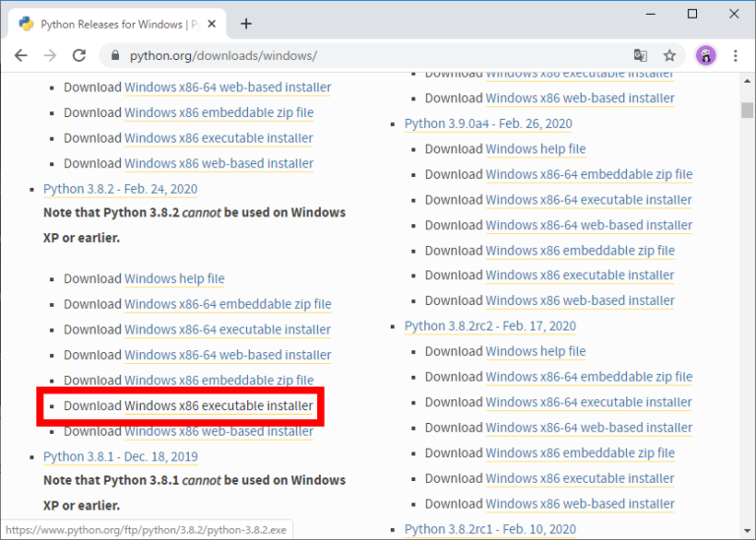756x540 pixels.
Task: Open the Python 3.9.0a4 - Feb. 26, 2020 link
Action: pyautogui.click(x=488, y=124)
